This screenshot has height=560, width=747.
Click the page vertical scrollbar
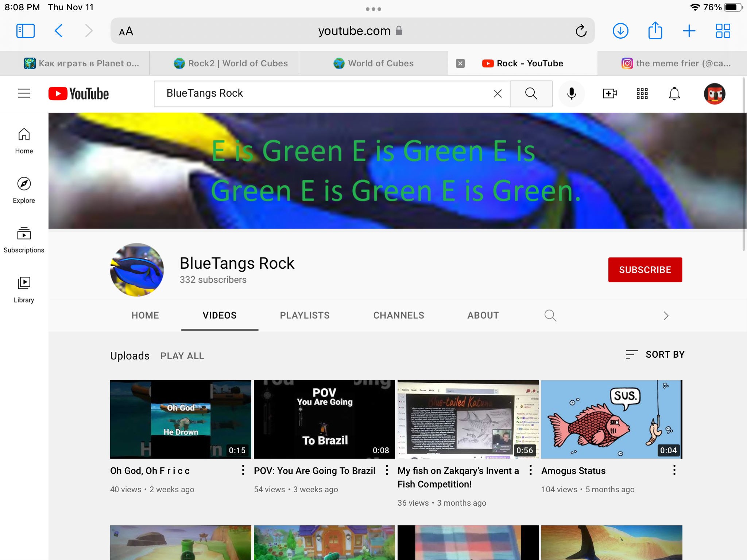(744, 164)
